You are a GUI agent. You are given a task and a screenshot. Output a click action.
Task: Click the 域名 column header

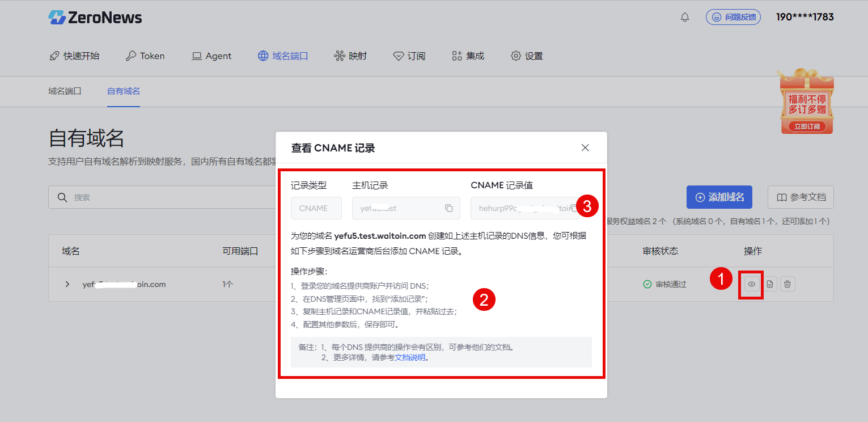[71, 251]
